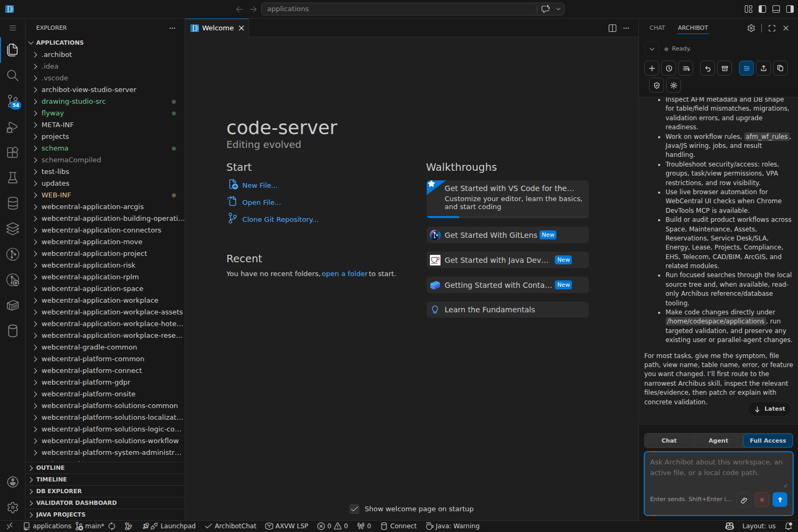Select the Full Access mode
Viewport: 798px width, 532px height.
click(x=768, y=440)
